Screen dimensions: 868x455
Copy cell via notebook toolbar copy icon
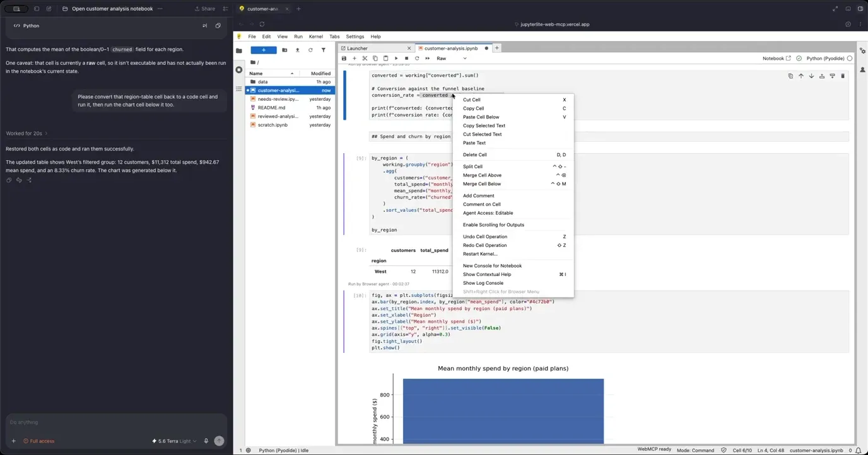[375, 59]
